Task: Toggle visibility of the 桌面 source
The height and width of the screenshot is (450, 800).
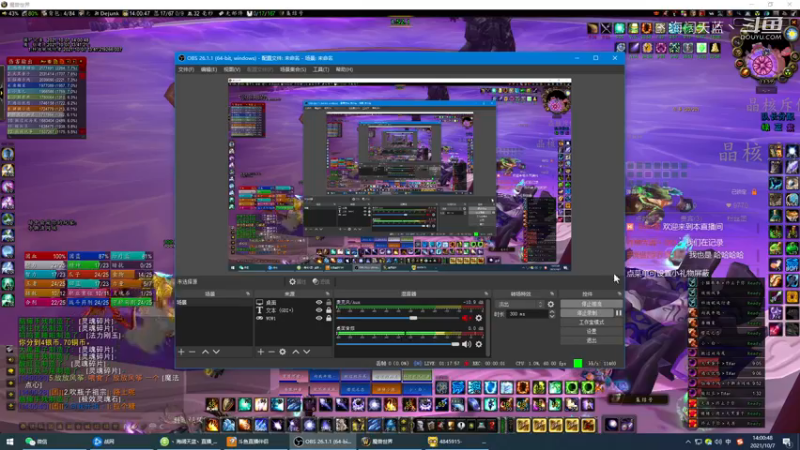Action: (319, 303)
